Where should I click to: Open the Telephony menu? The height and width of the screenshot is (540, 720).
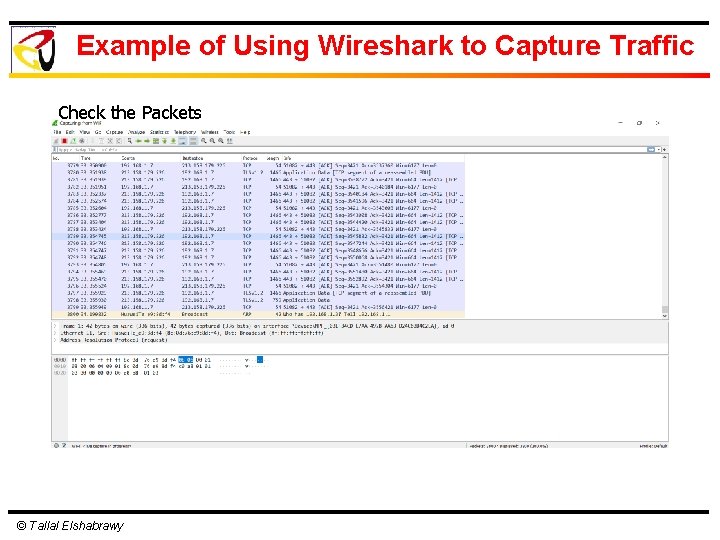click(185, 132)
